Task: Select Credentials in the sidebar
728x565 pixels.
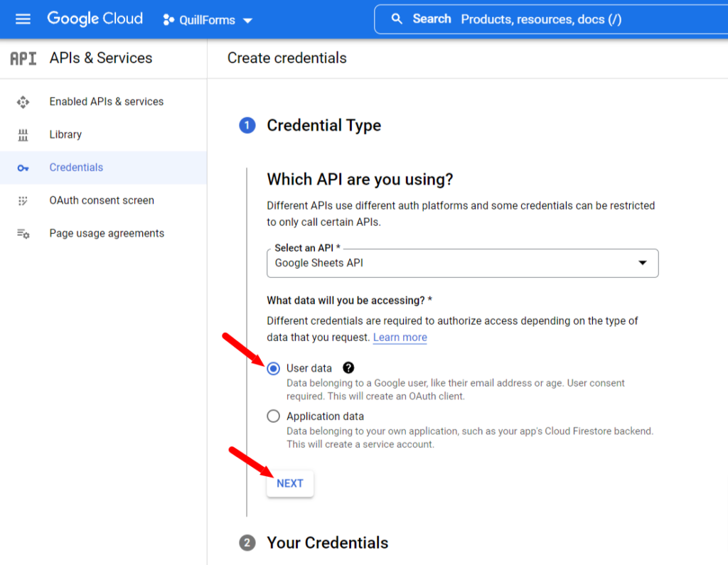Action: [x=104, y=168]
